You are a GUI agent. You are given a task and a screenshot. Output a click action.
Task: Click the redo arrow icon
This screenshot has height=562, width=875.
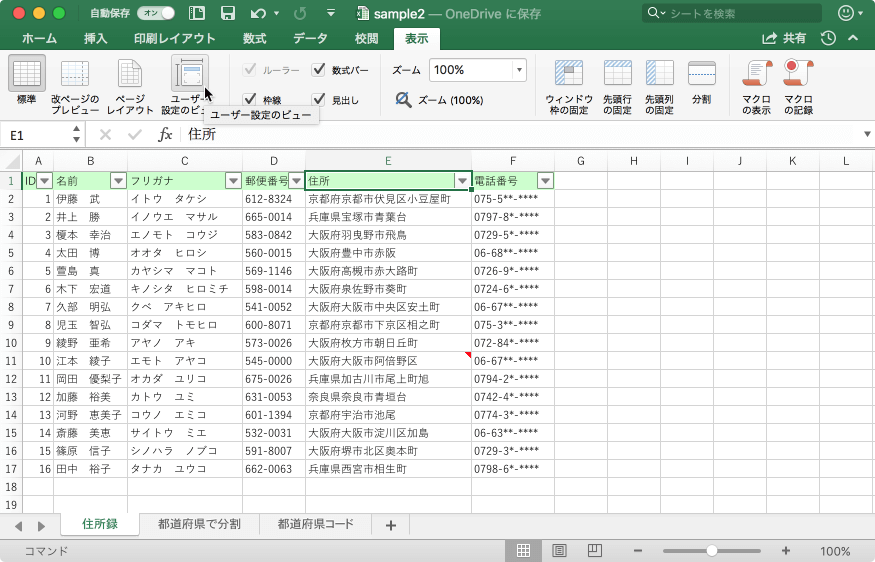(x=300, y=13)
